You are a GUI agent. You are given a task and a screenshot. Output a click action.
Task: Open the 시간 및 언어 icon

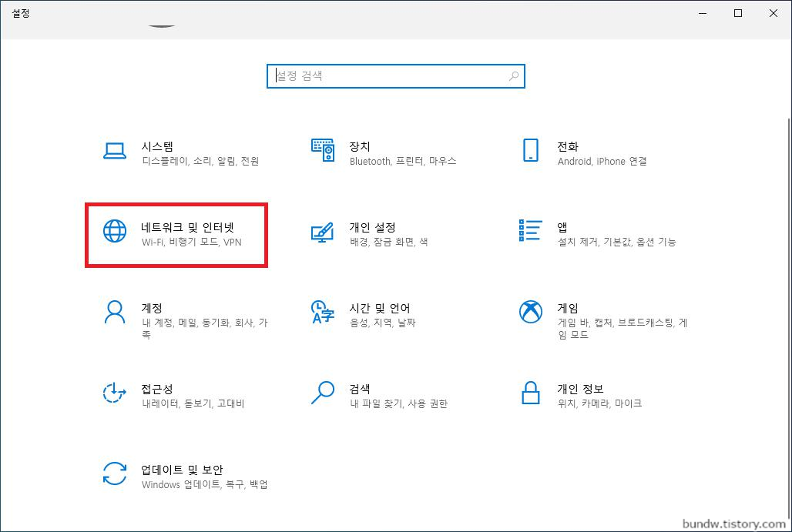323,312
